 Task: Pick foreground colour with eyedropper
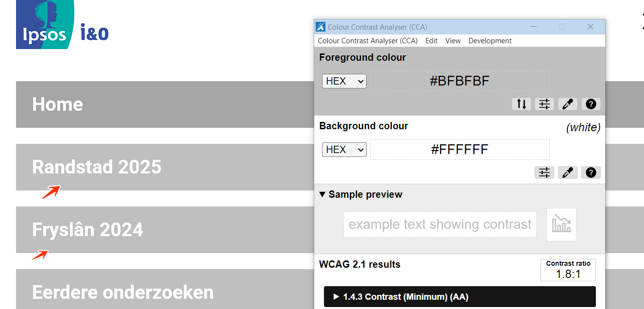[x=567, y=104]
